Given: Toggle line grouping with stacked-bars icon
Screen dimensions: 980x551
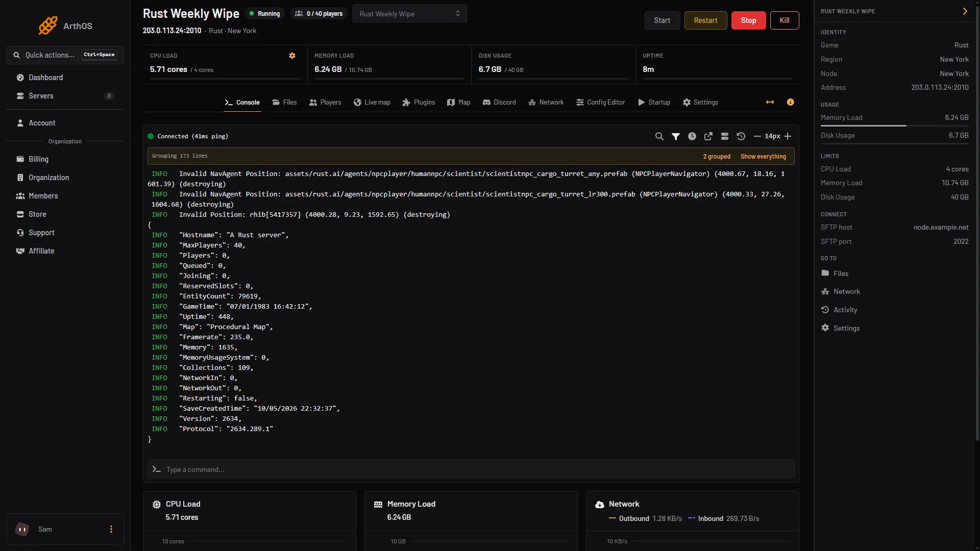Looking at the screenshot, I should (725, 136).
